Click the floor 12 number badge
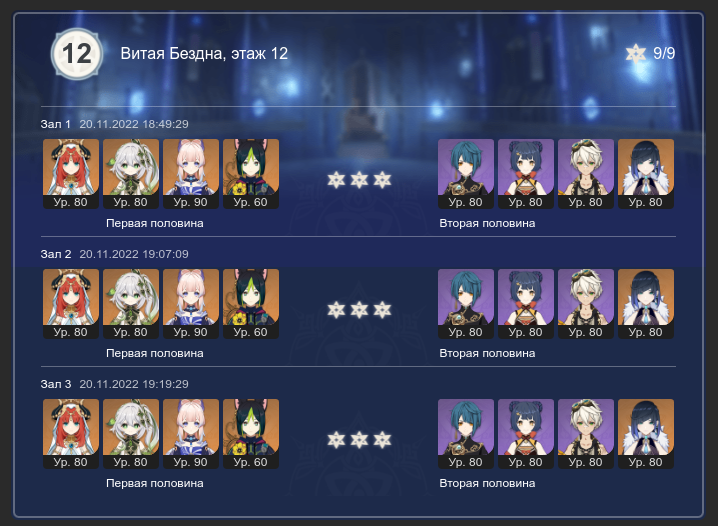Image resolution: width=718 pixels, height=526 pixels. 76,54
